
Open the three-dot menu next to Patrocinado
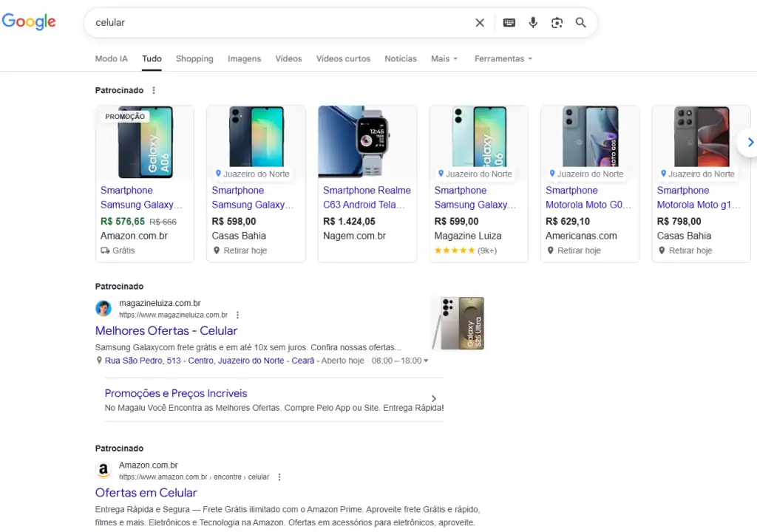click(x=154, y=89)
